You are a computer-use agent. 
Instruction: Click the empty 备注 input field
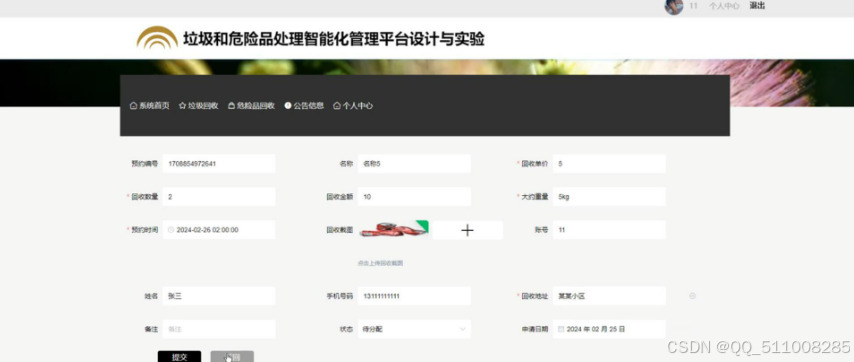pos(219,329)
